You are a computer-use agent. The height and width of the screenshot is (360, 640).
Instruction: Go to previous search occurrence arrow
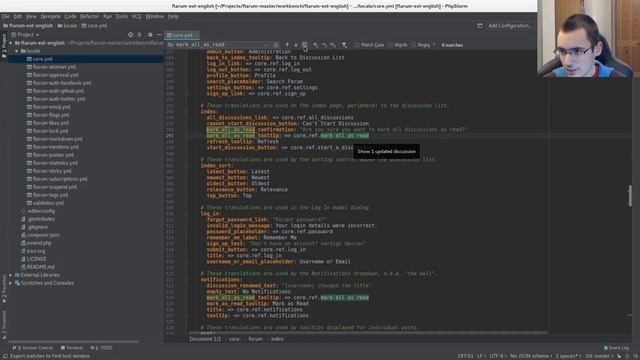click(287, 44)
